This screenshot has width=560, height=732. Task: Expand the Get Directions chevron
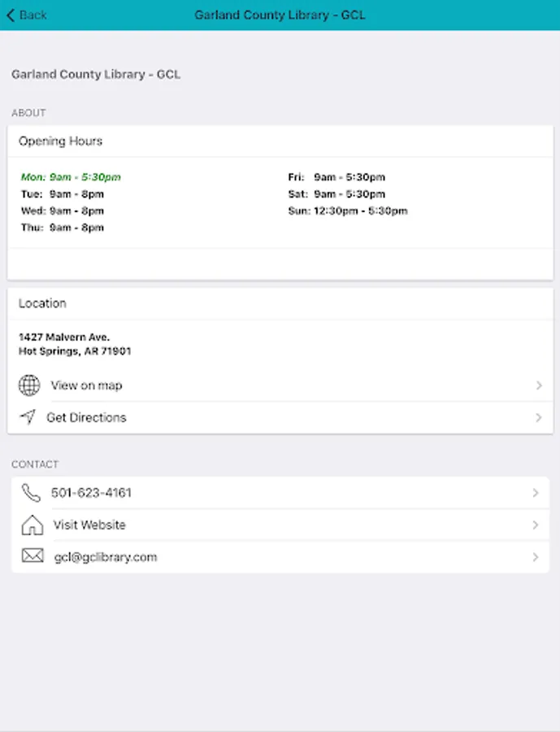[538, 417]
